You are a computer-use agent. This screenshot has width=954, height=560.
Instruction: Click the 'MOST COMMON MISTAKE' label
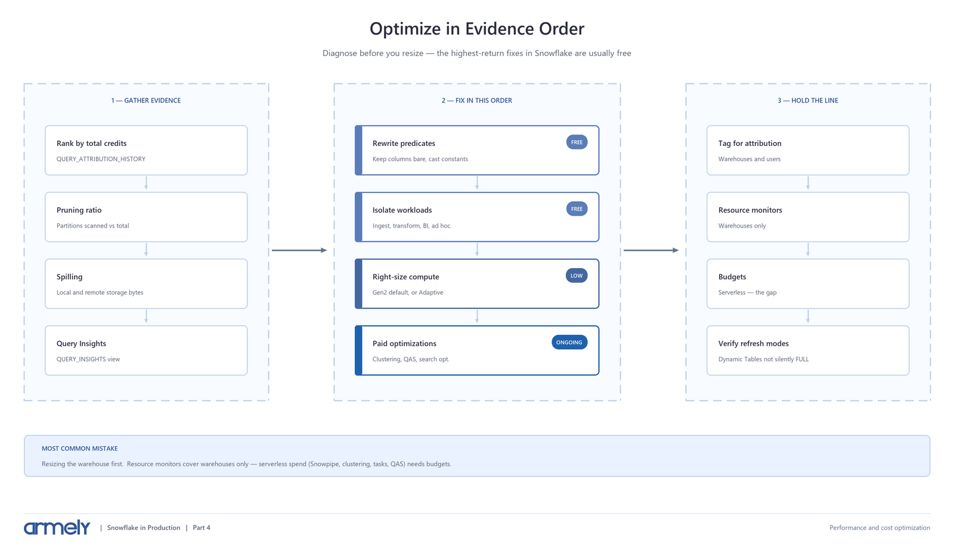coord(80,449)
